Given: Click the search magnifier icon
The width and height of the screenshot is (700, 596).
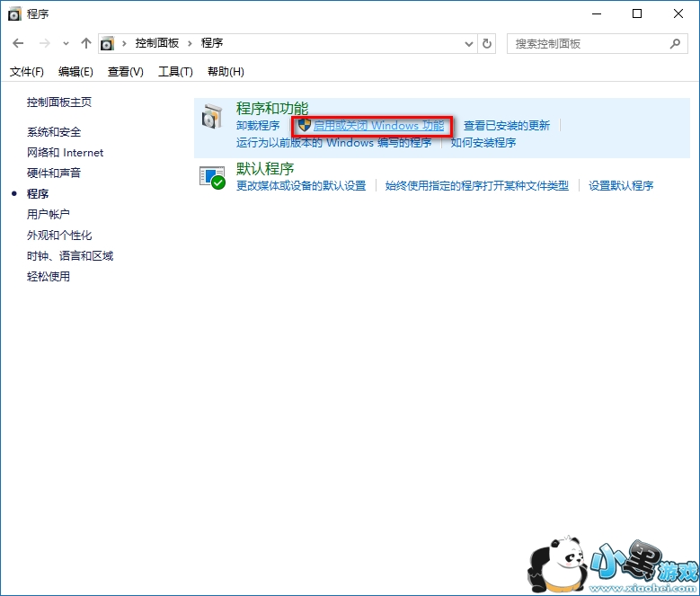Looking at the screenshot, I should pos(676,43).
